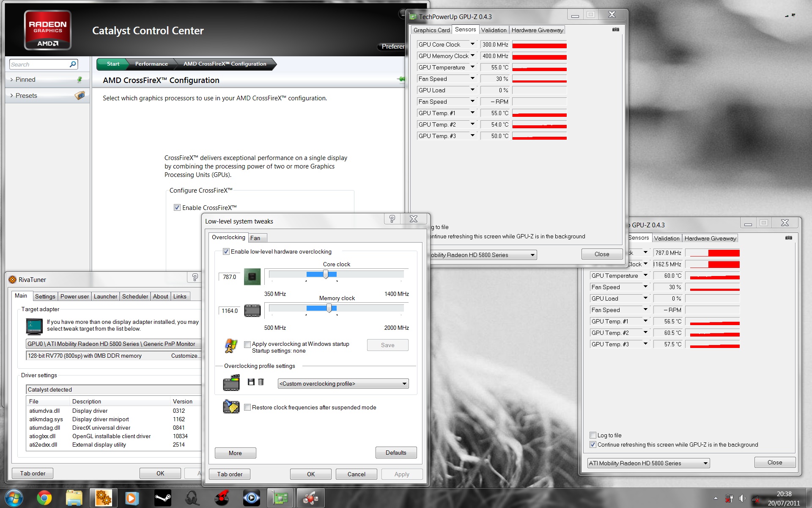
Task: Toggle Enable CrossFireX checkbox
Action: (177, 207)
